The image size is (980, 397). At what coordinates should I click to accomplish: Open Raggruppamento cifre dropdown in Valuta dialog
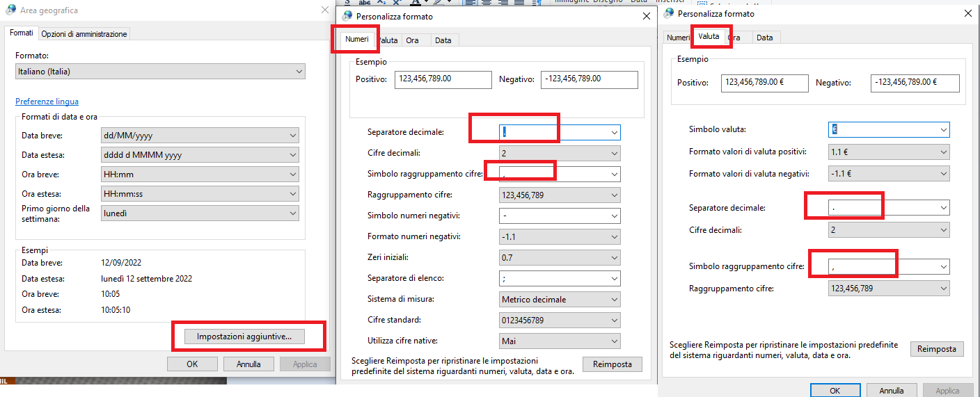(889, 288)
